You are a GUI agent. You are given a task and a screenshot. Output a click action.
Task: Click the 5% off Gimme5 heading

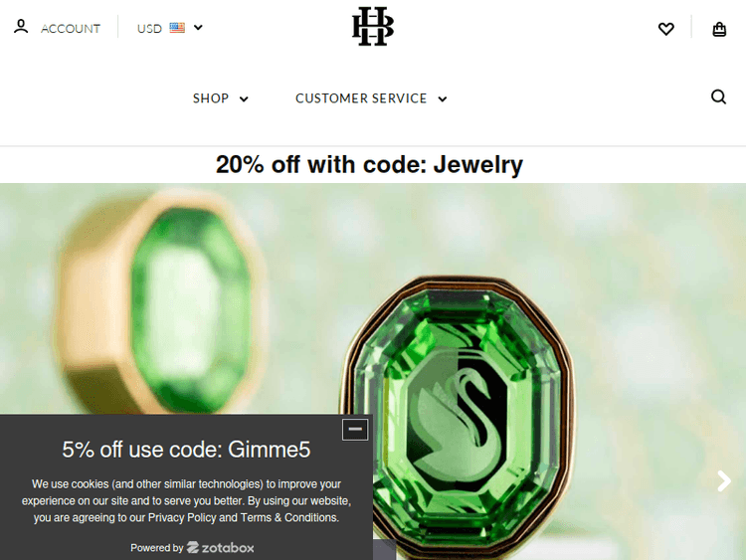(186, 450)
